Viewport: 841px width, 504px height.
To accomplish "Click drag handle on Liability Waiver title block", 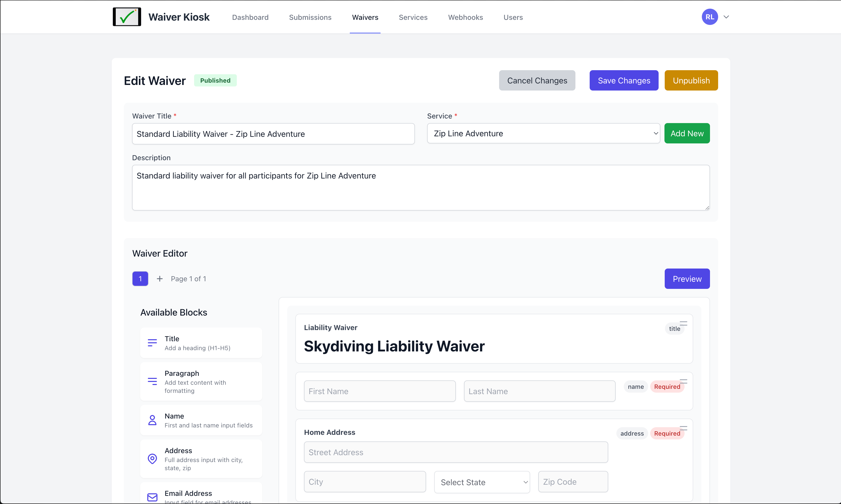I will click(x=683, y=323).
